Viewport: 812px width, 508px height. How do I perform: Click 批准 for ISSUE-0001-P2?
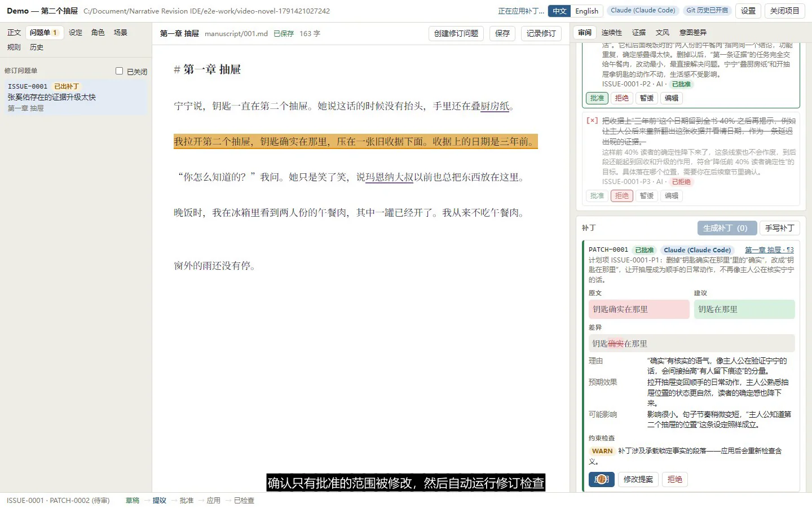click(597, 98)
